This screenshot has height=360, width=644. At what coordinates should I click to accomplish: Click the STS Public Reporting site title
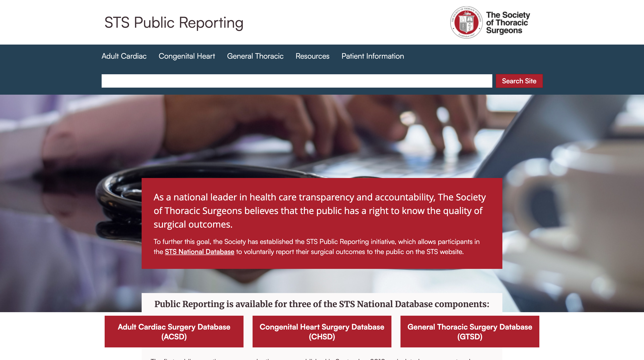click(x=174, y=23)
